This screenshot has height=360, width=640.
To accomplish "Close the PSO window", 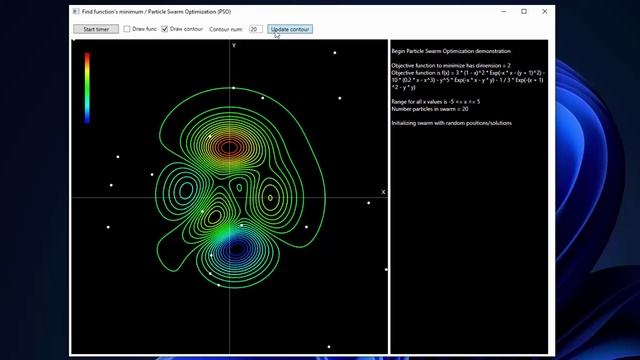I will tap(544, 11).
